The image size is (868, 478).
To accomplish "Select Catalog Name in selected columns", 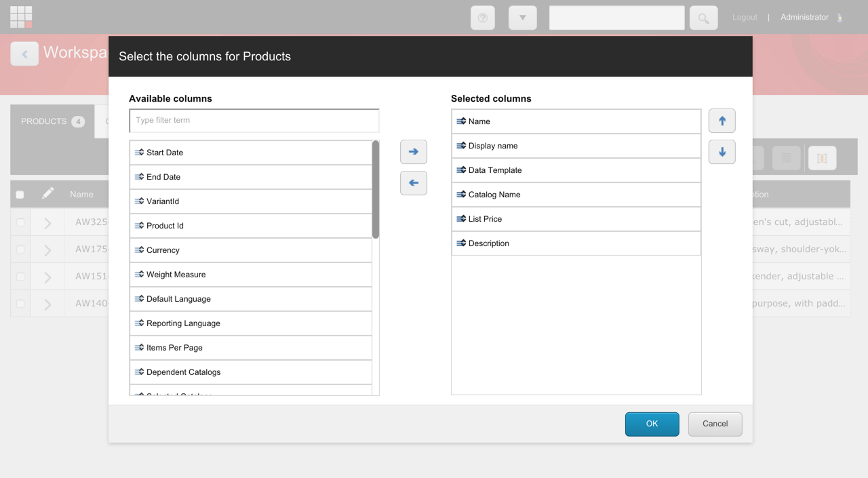I will click(x=576, y=195).
